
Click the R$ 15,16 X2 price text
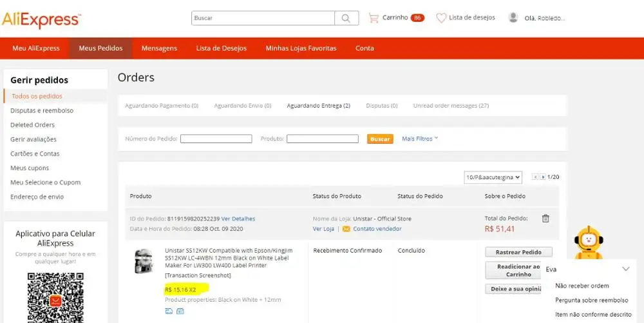coord(180,289)
